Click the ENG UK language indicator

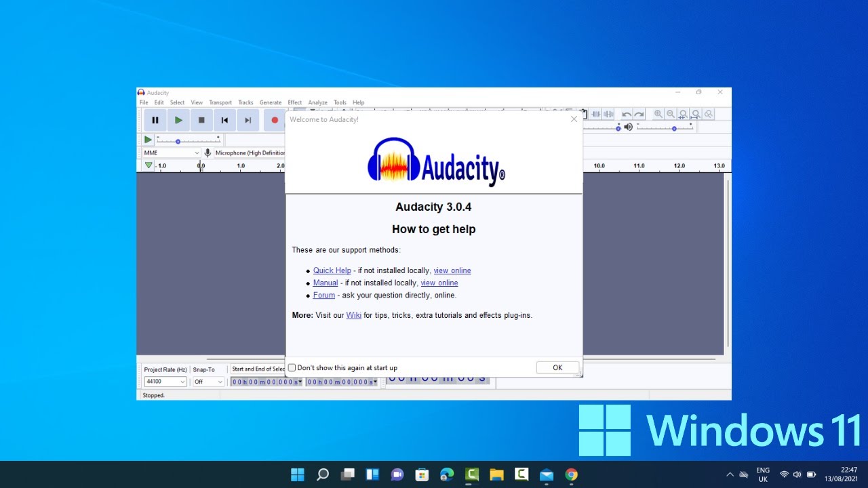[x=763, y=474]
